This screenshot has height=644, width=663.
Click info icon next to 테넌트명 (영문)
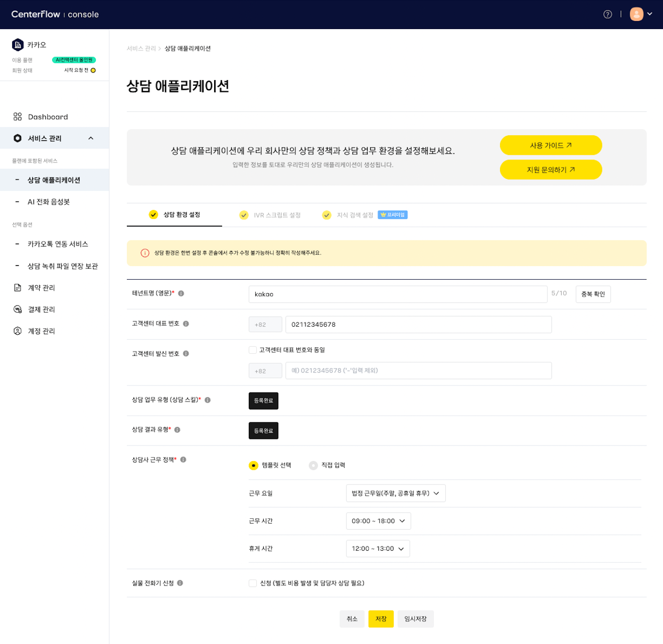point(181,294)
